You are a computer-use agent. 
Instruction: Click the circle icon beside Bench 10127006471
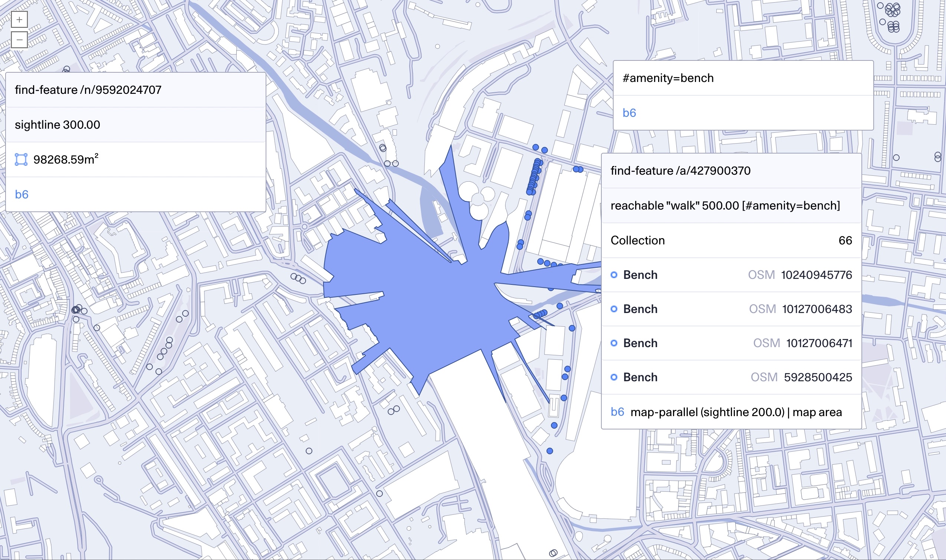pyautogui.click(x=614, y=343)
